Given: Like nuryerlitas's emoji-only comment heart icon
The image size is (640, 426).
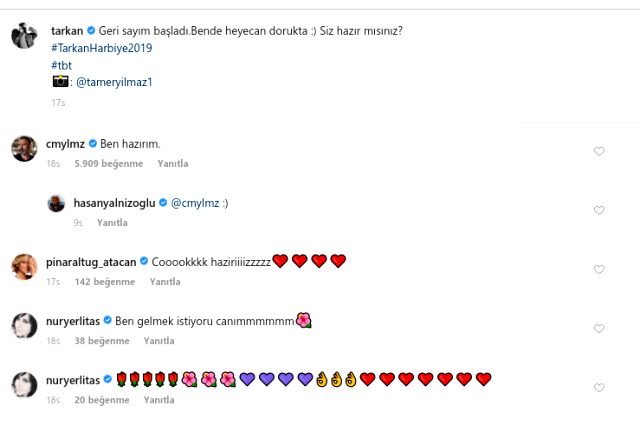Looking at the screenshot, I should 599,387.
